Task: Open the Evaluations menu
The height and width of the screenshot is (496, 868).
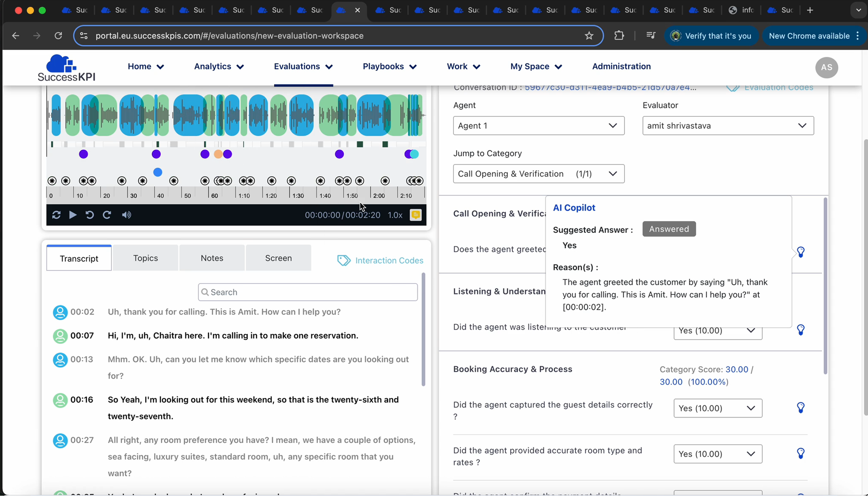Action: 303,66
